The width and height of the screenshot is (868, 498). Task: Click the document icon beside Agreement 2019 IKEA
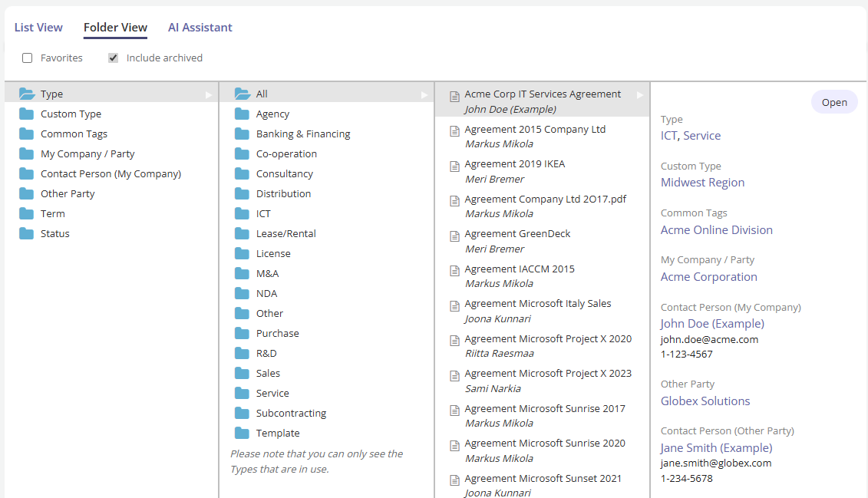click(x=454, y=164)
